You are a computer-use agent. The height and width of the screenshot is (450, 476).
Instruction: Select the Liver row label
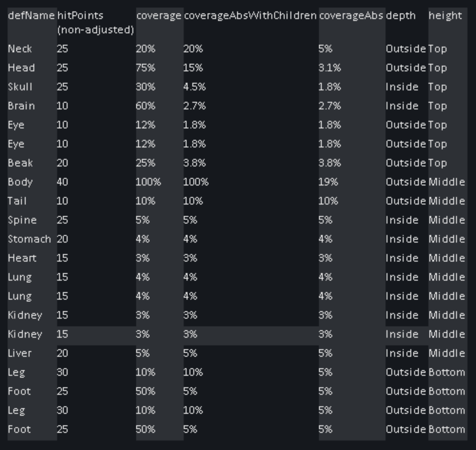[20, 353]
